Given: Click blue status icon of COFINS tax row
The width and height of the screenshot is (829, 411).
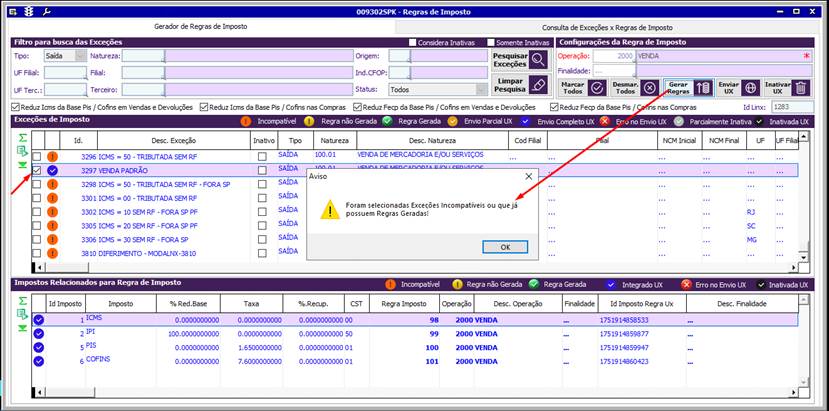Looking at the screenshot, I should (39, 361).
